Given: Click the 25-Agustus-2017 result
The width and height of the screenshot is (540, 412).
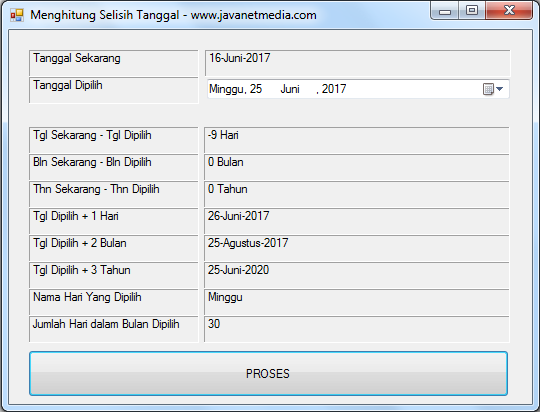Looking at the screenshot, I should click(357, 248).
